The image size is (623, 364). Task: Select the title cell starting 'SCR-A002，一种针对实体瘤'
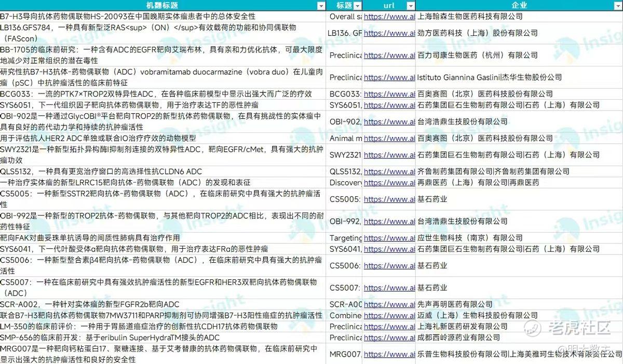[x=163, y=305]
